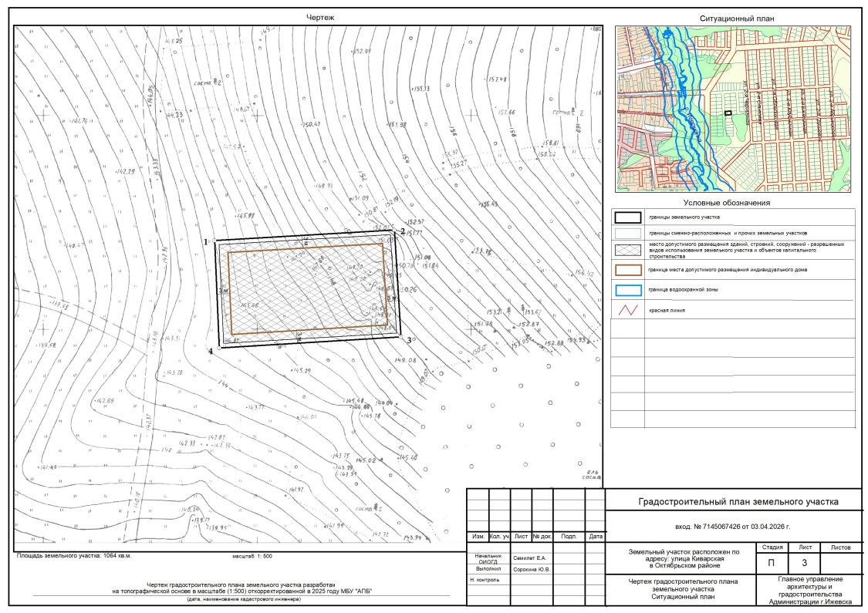868x613 pixels.
Task: Click "Площадь земельного участка: 1064 кв.м." text
Action: click(74, 555)
